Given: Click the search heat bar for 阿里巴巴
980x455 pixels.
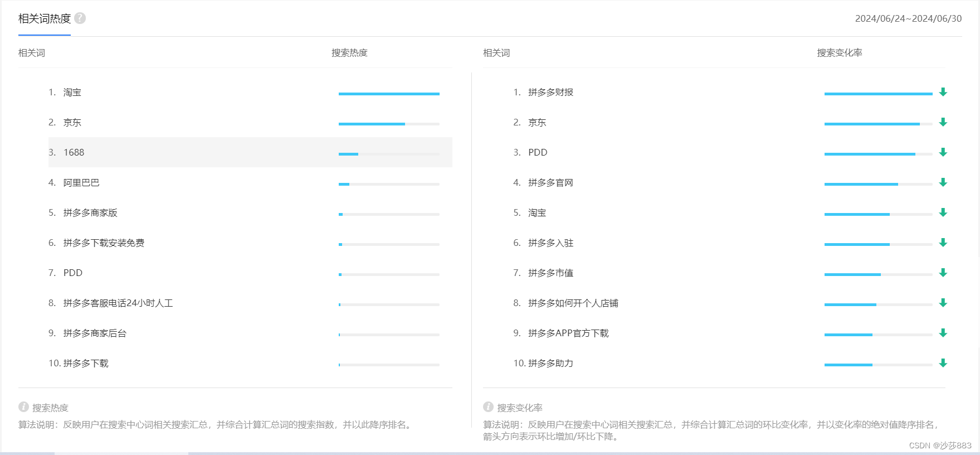Looking at the screenshot, I should 389,184.
